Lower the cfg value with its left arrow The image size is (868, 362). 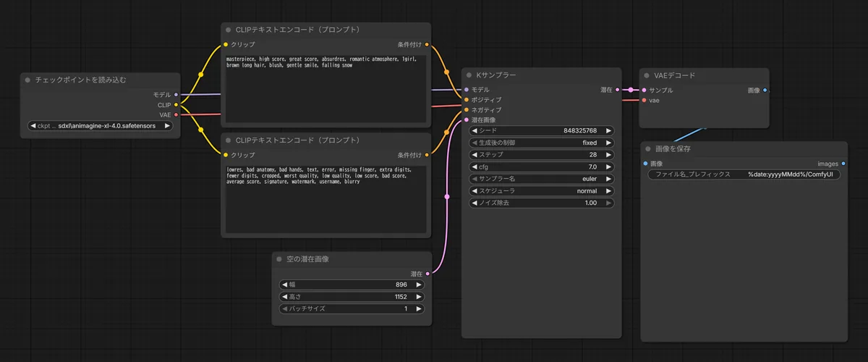point(475,167)
